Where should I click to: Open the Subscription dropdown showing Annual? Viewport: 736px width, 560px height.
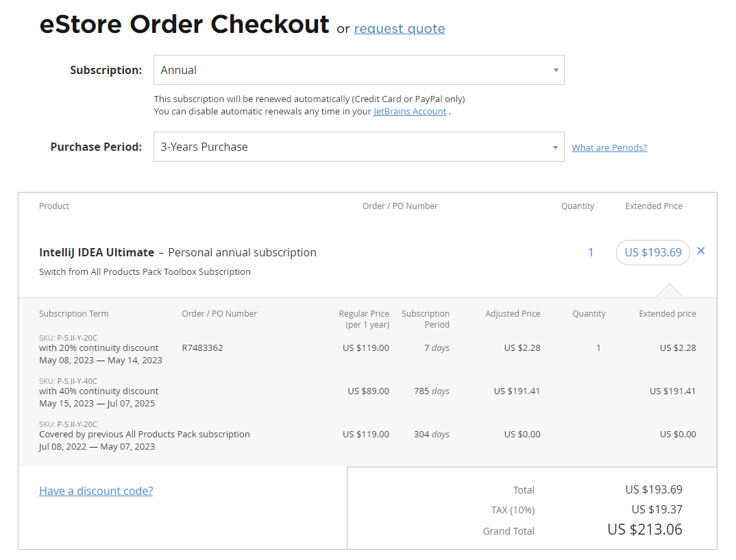358,70
